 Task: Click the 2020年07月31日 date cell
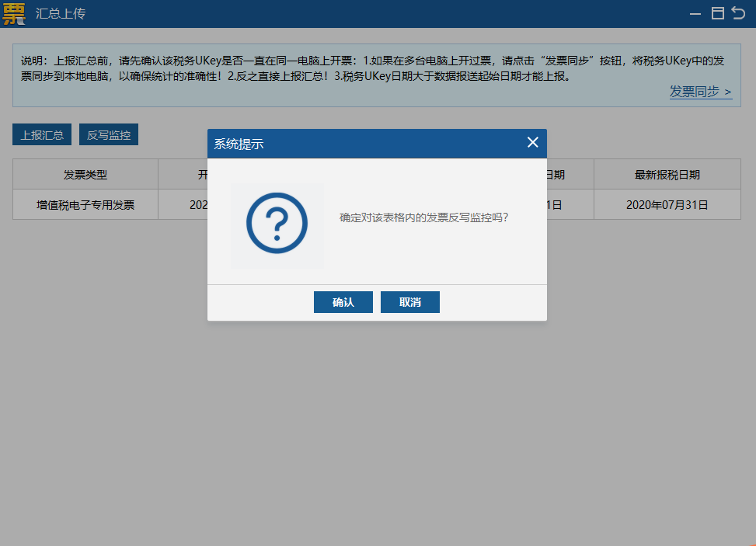pyautogui.click(x=667, y=205)
